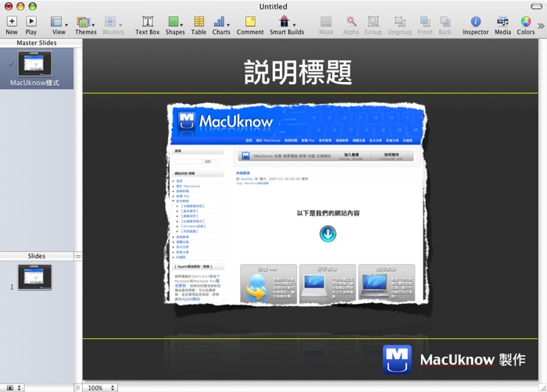This screenshot has height=392, width=547.
Task: Click the MacUknow 製作 footer text
Action: [473, 359]
